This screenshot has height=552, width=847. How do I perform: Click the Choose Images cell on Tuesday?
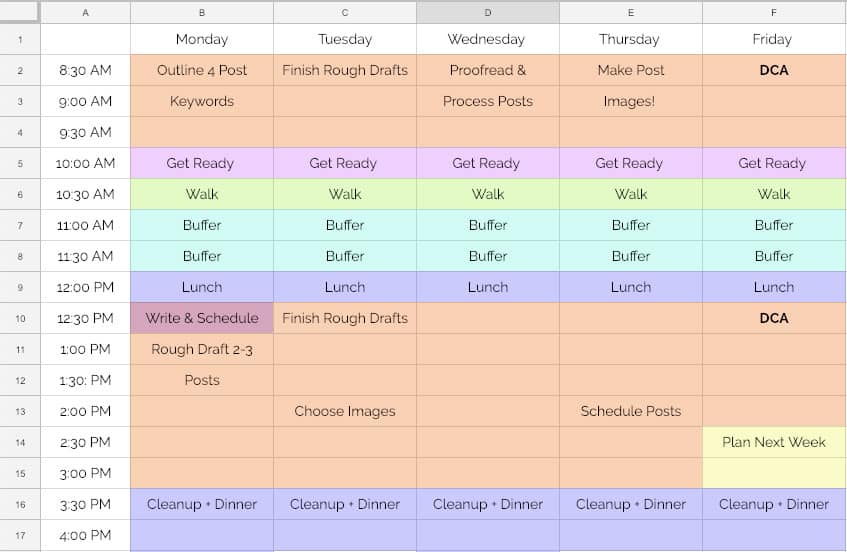pyautogui.click(x=345, y=412)
